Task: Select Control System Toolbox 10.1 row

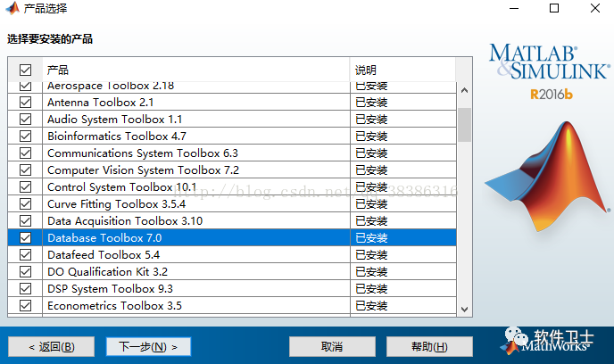Action: [x=232, y=187]
